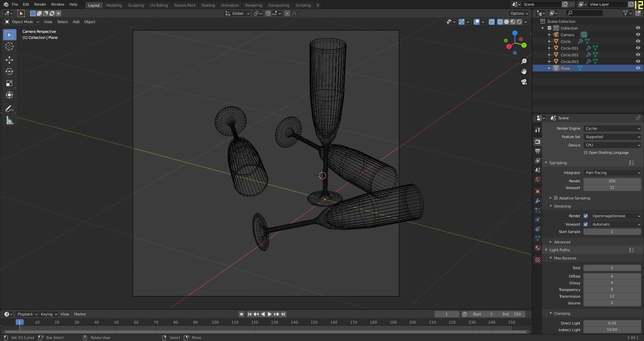Open Global transform orientation dropdown
Viewport: 644px width, 341px height.
(x=237, y=13)
